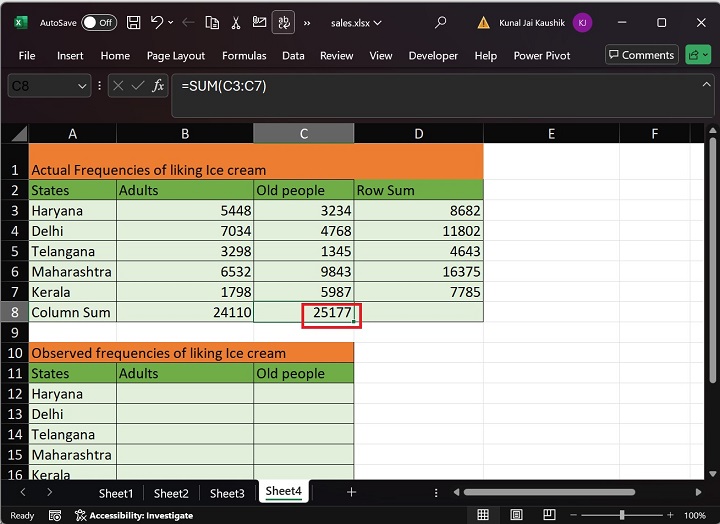
Task: Expand the Quick Access Toolbar overflow chevrons
Action: tap(306, 22)
